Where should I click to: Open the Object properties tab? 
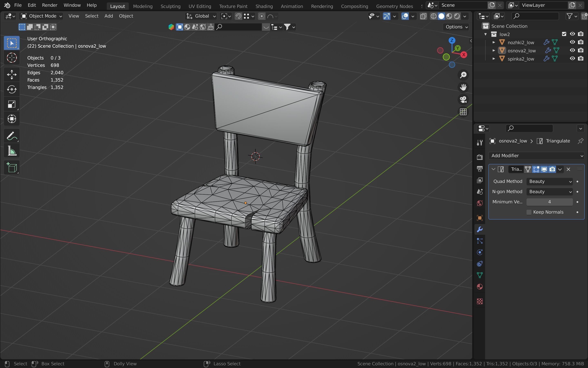point(480,218)
